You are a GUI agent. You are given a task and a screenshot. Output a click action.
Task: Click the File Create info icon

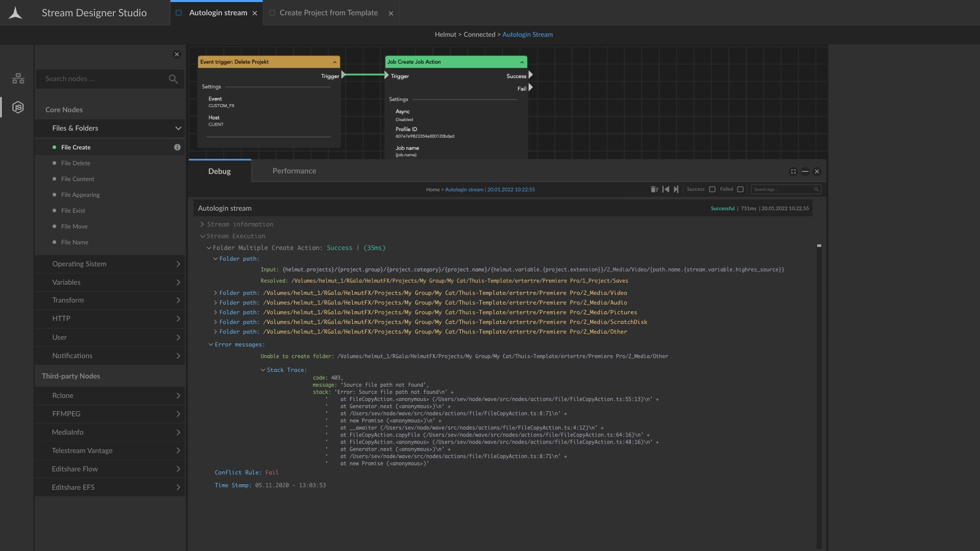(x=177, y=147)
